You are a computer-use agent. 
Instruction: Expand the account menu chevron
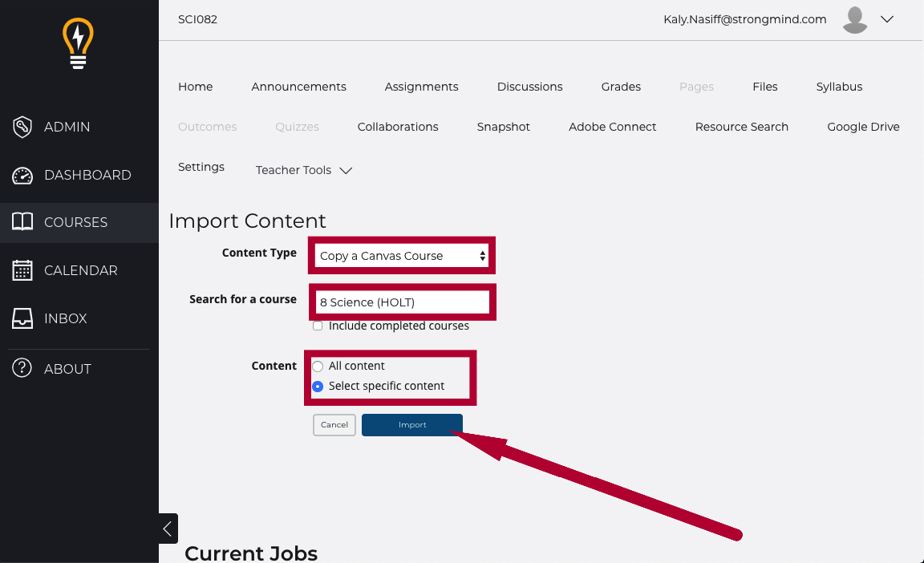[x=887, y=19]
